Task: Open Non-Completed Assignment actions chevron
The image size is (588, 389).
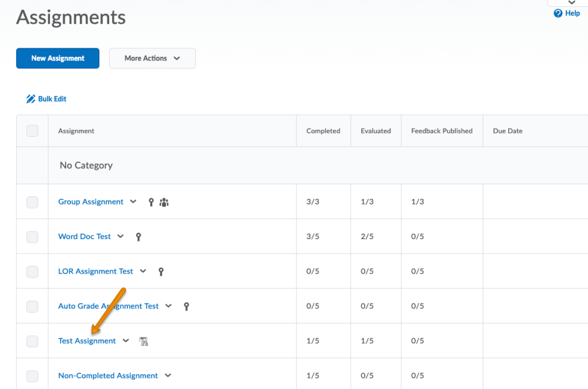Action: pyautogui.click(x=168, y=376)
